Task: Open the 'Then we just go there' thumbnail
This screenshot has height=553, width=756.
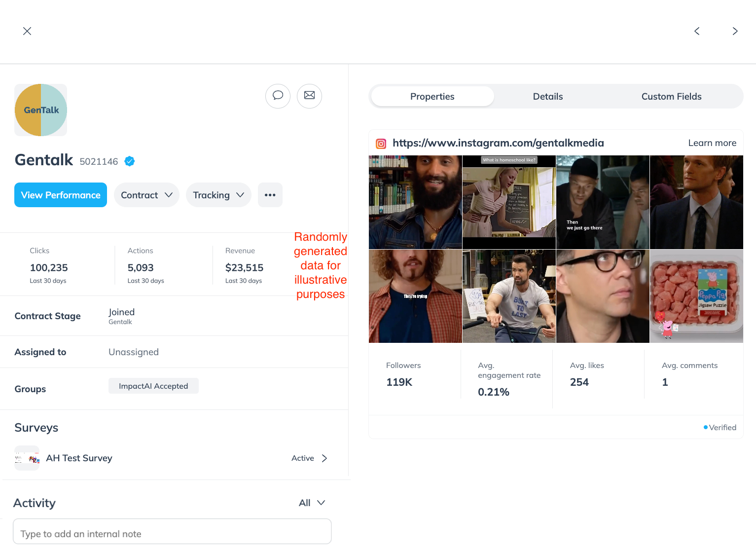Action: point(603,202)
